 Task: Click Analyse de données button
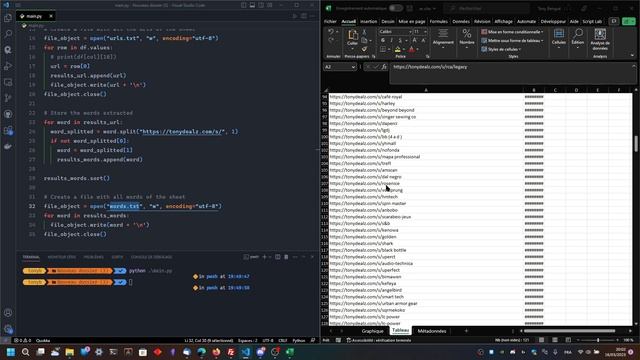[600, 39]
